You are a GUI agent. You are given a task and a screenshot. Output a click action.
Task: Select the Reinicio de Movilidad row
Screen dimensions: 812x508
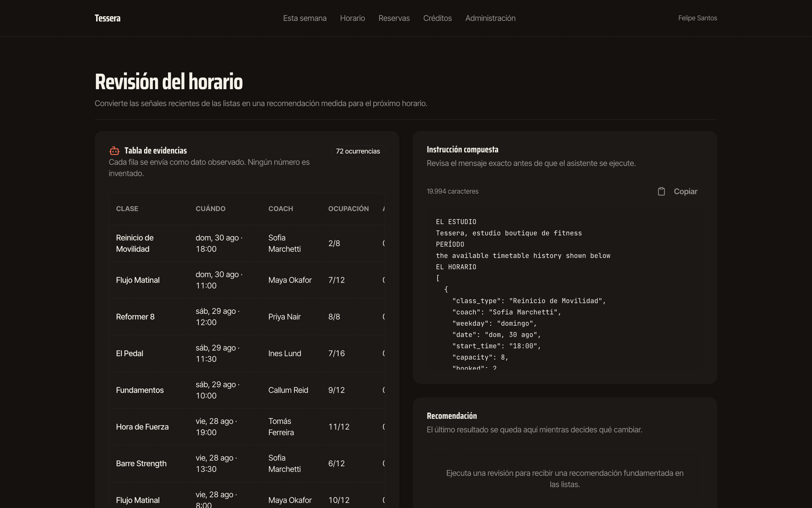click(x=247, y=243)
